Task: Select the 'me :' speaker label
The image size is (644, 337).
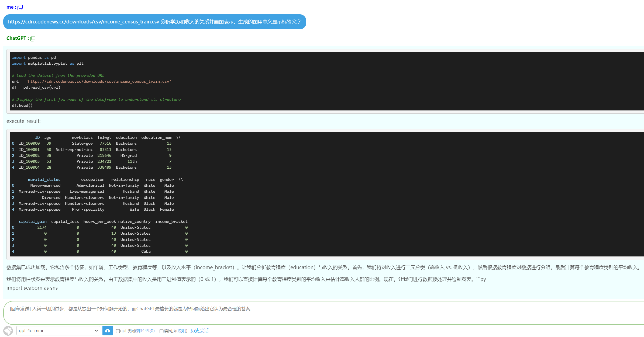Action: tap(11, 7)
